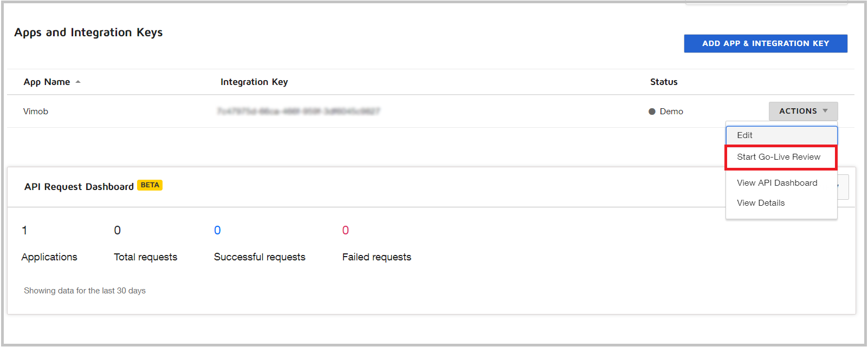868x347 pixels.
Task: Click the Demo status label
Action: [671, 112]
